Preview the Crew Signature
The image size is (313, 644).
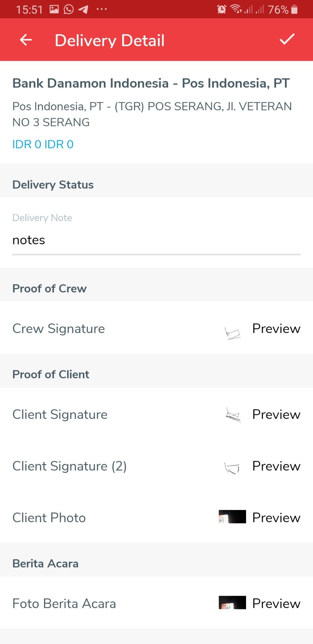(276, 329)
